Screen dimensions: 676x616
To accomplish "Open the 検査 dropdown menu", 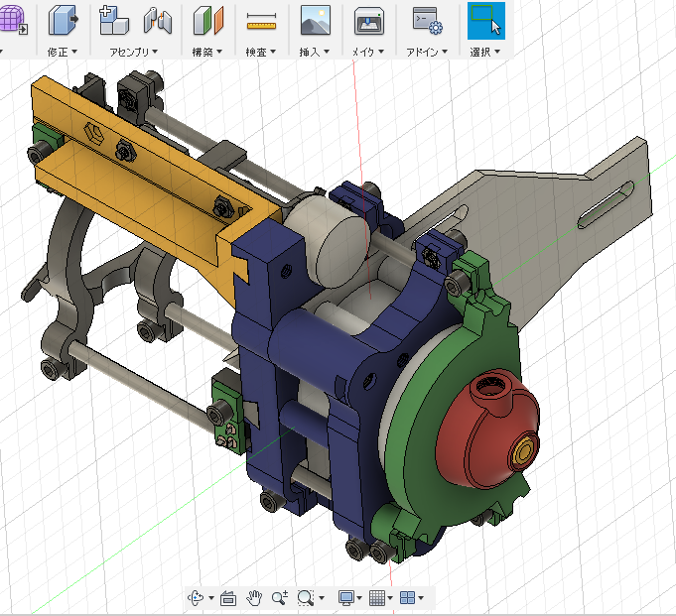I will [260, 53].
